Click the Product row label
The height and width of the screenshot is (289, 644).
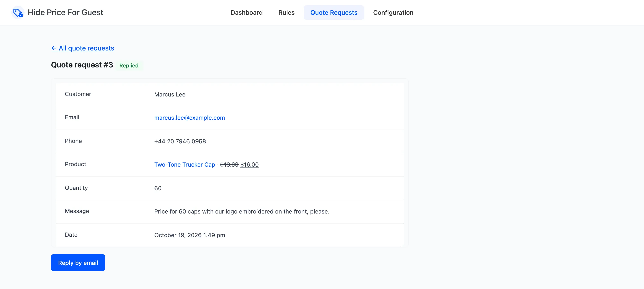76,164
